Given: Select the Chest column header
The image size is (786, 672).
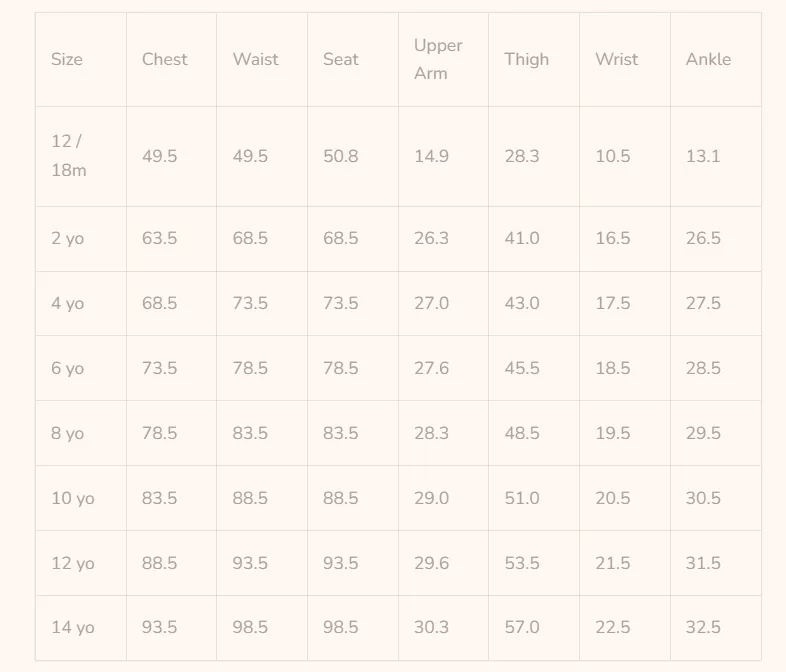Looking at the screenshot, I should (171, 60).
